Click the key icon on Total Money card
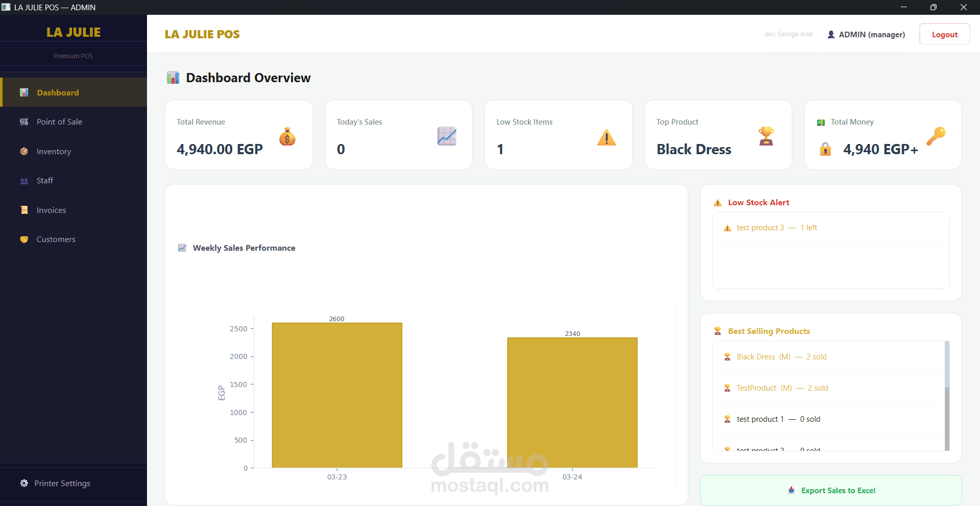This screenshot has width=980, height=506. [x=936, y=136]
